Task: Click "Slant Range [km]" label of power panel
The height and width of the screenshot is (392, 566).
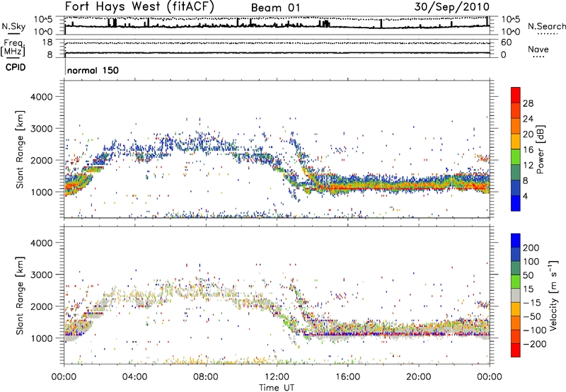Action: click(x=20, y=149)
